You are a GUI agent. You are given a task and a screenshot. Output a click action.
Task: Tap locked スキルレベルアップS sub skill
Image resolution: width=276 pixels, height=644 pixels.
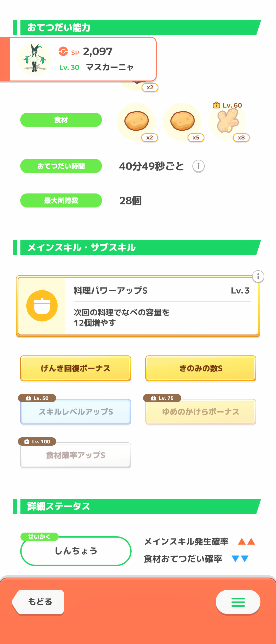point(76,412)
